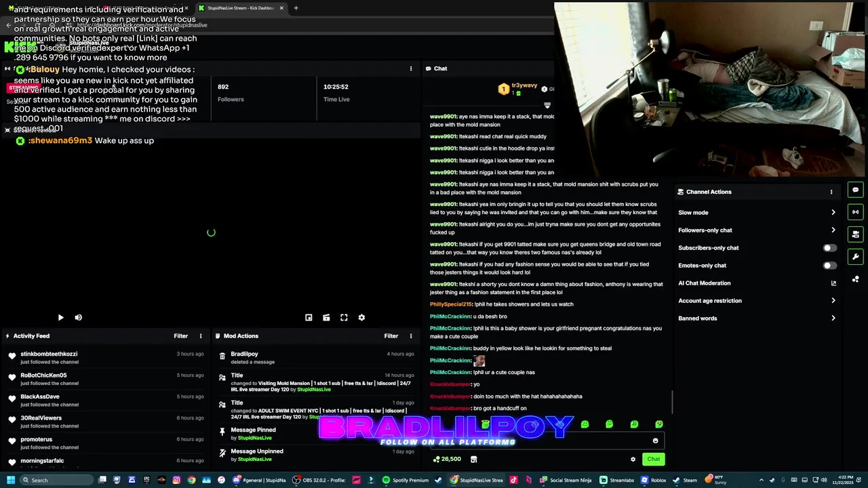Screen dimensions: 868x488
Task: Select promoterus follower entry
Action: 105,443
